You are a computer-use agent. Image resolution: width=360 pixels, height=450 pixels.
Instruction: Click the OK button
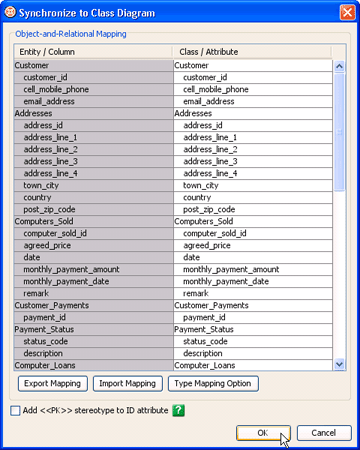[x=263, y=433]
